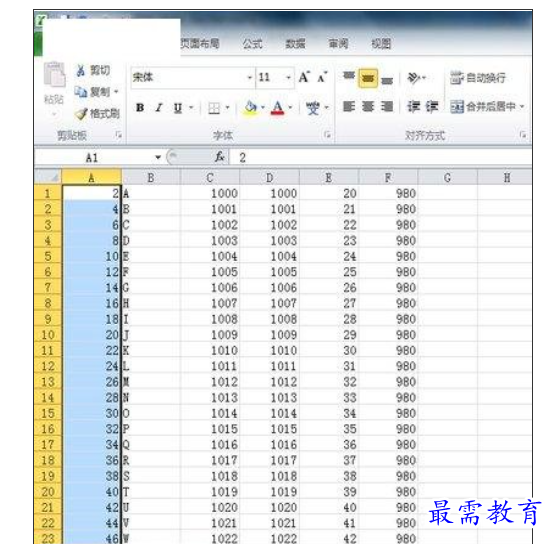This screenshot has width=550, height=544.
Task: Switch to Page Layout (页面布局) tab
Action: [x=200, y=43]
